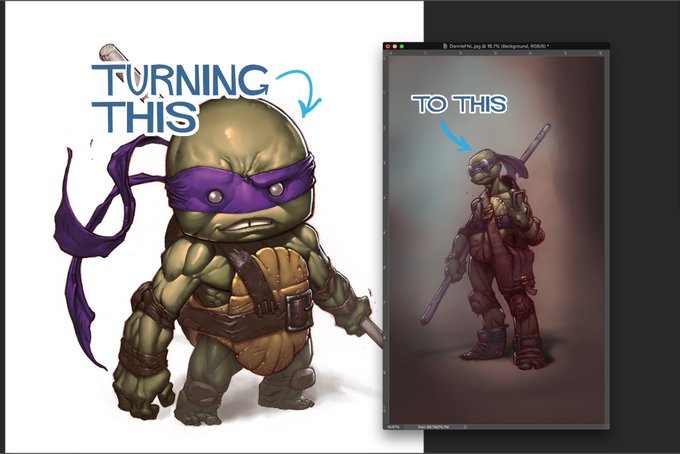Click the horizontal ruler in document window

[x=499, y=53]
